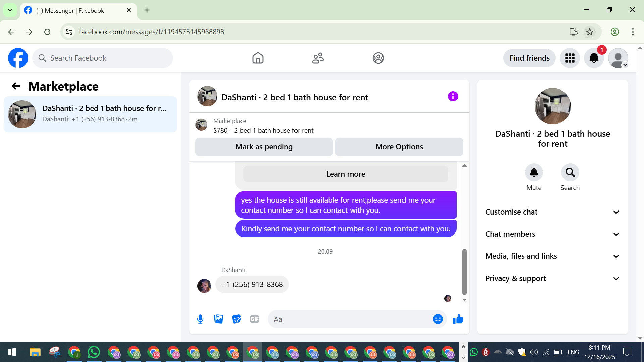Click the large listing photo in right panel

[552, 106]
